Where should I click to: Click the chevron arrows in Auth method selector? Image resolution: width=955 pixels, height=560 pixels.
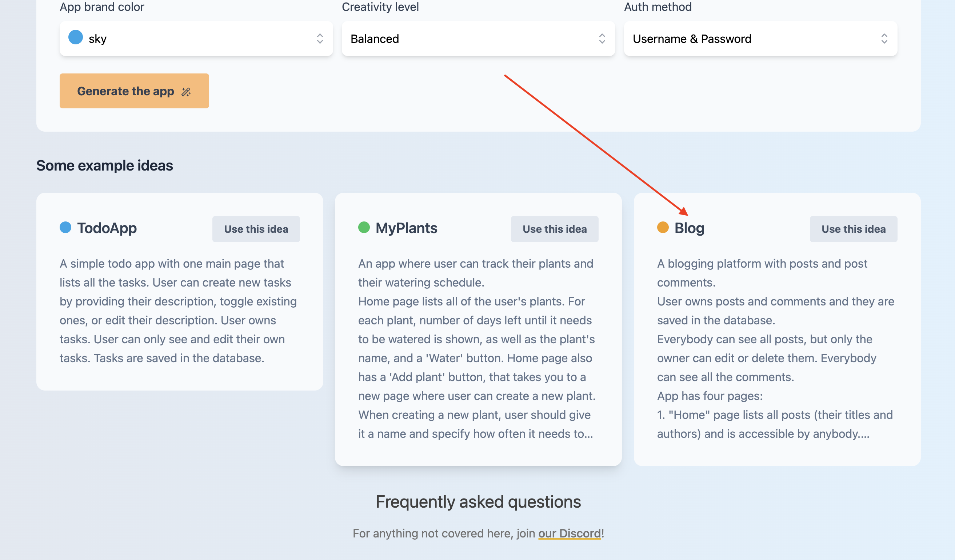click(x=884, y=39)
